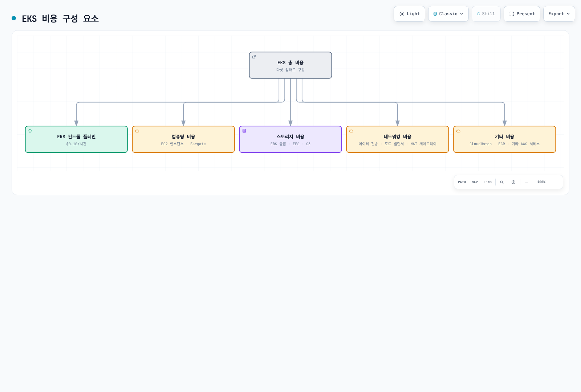This screenshot has width=581, height=392.
Task: Toggle the Still animation button
Action: click(486, 14)
